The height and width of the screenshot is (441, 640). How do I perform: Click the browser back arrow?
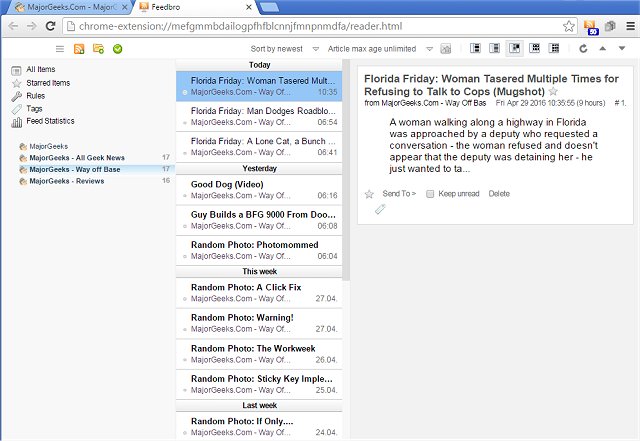pyautogui.click(x=13, y=26)
